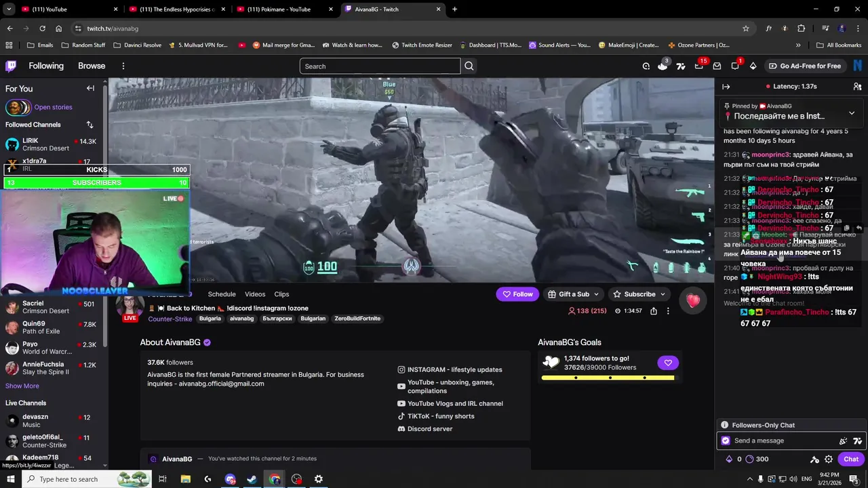The height and width of the screenshot is (488, 868).
Task: Click the heart goal follow button
Action: pos(668,363)
